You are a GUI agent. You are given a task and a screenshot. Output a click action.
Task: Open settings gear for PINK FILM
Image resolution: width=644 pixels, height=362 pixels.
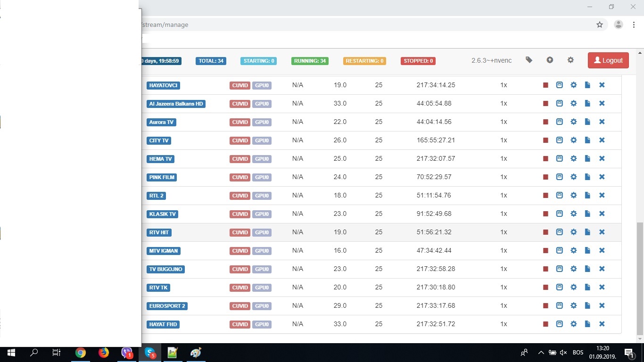point(573,177)
